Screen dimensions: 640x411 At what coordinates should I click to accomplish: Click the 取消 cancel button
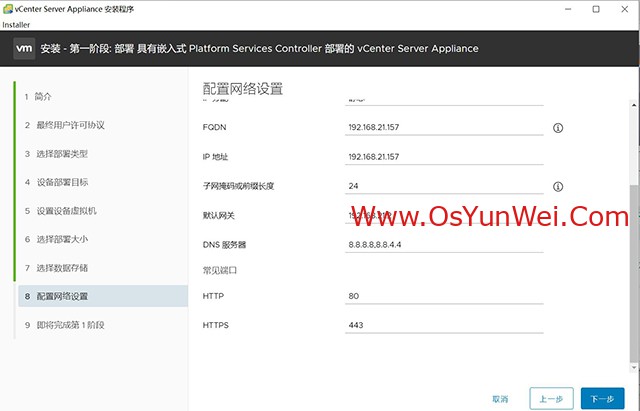click(500, 399)
